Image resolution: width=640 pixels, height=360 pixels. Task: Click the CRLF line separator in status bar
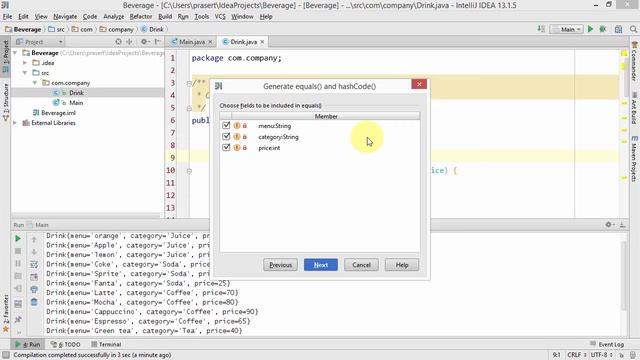pos(576,355)
